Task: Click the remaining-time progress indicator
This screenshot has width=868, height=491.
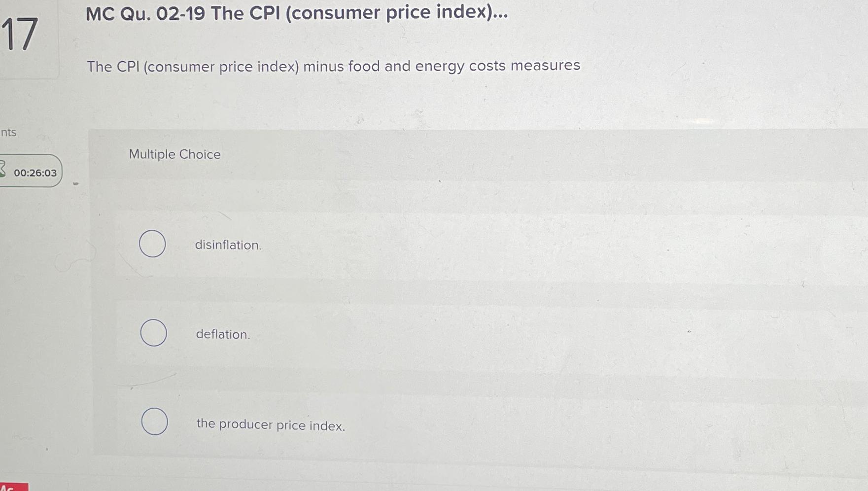Action: [35, 172]
